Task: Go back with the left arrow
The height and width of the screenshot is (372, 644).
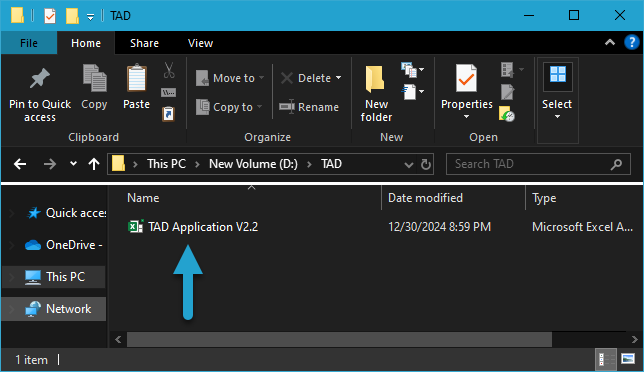Action: click(20, 165)
